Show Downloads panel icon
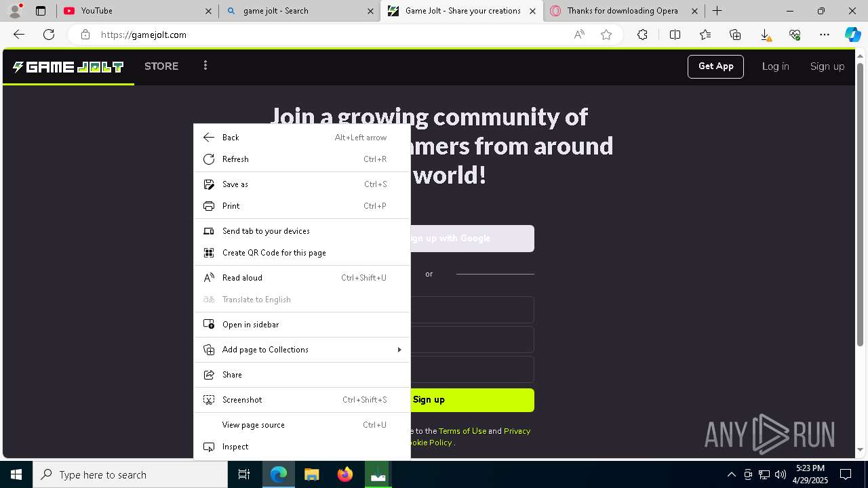 tap(765, 35)
